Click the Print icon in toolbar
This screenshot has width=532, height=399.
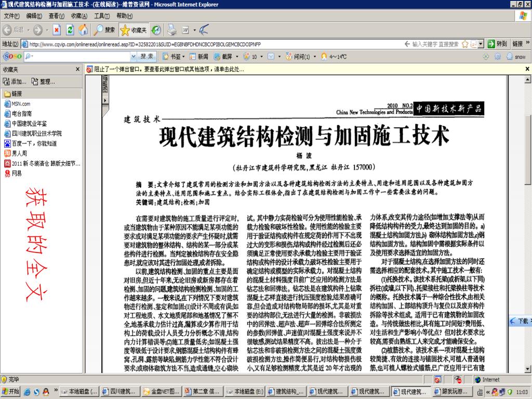coord(171,30)
